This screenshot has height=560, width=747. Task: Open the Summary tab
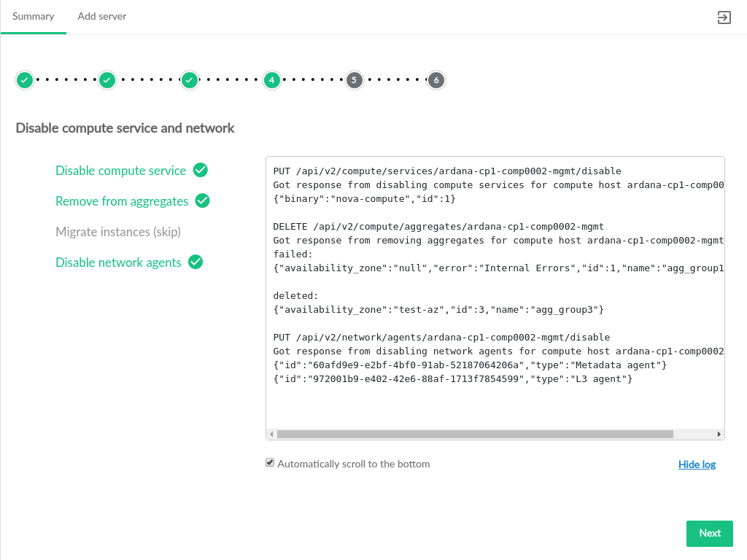coord(34,17)
